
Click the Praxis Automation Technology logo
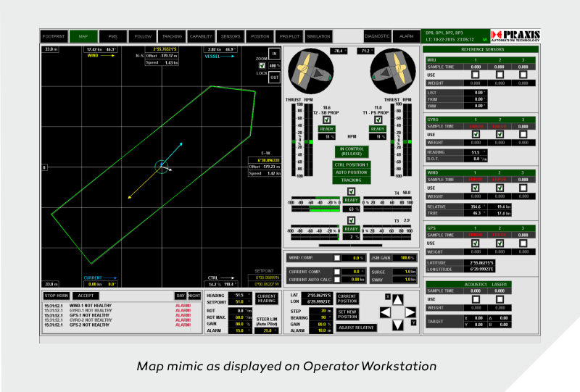click(x=515, y=36)
